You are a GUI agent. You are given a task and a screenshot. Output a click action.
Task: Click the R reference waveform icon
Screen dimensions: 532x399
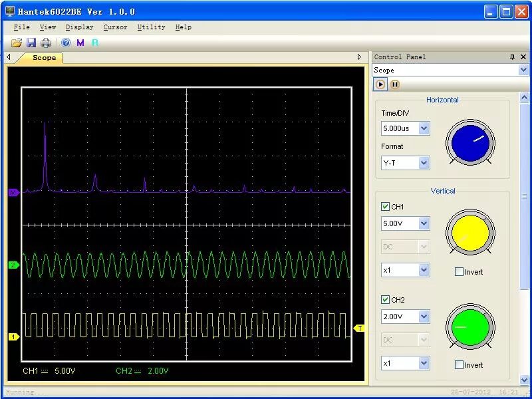[x=94, y=42]
